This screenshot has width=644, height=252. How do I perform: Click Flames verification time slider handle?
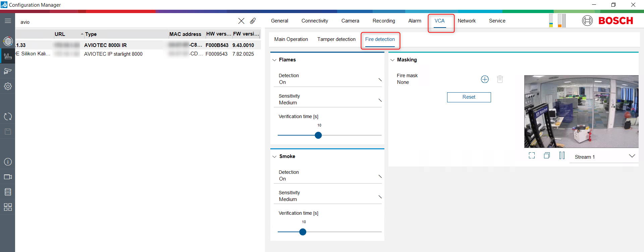318,135
